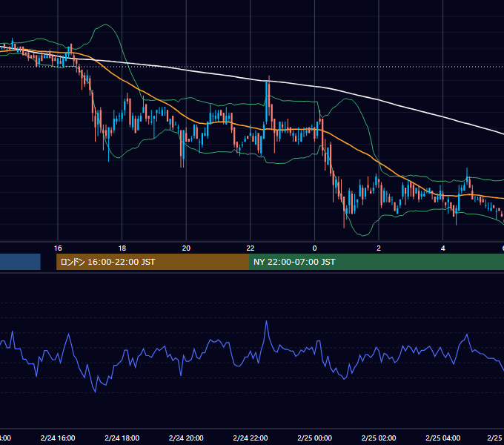
Task: Click the 2 hour label on upper axis
Action: tap(379, 248)
